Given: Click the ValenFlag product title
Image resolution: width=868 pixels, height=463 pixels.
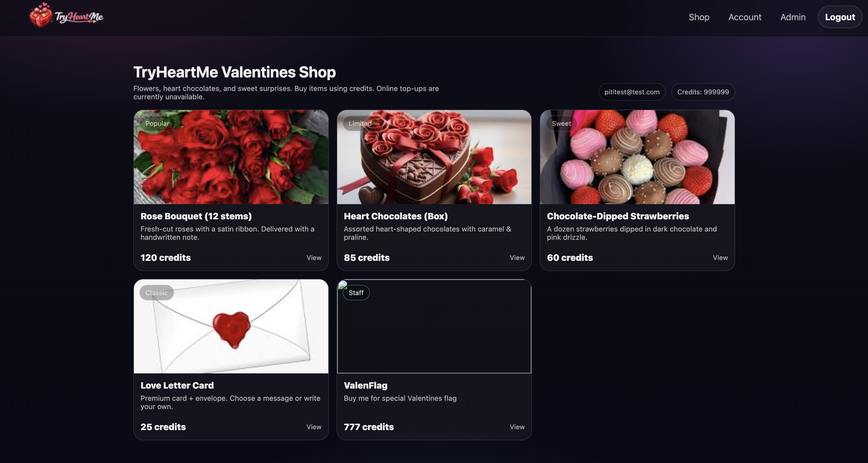Looking at the screenshot, I should point(365,385).
